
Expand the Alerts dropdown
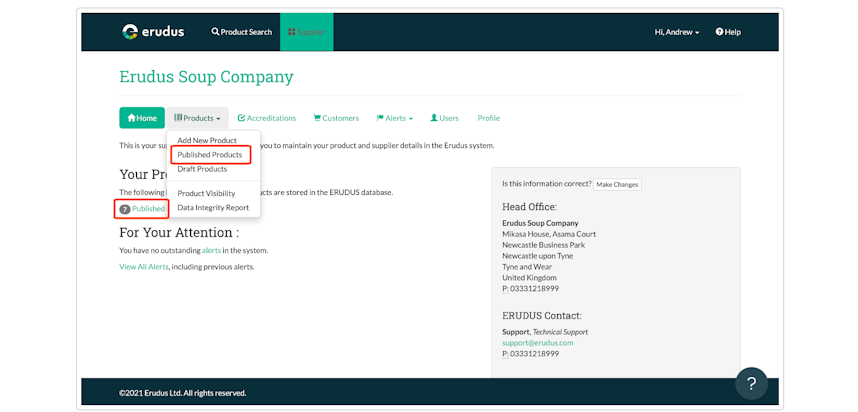pos(395,118)
